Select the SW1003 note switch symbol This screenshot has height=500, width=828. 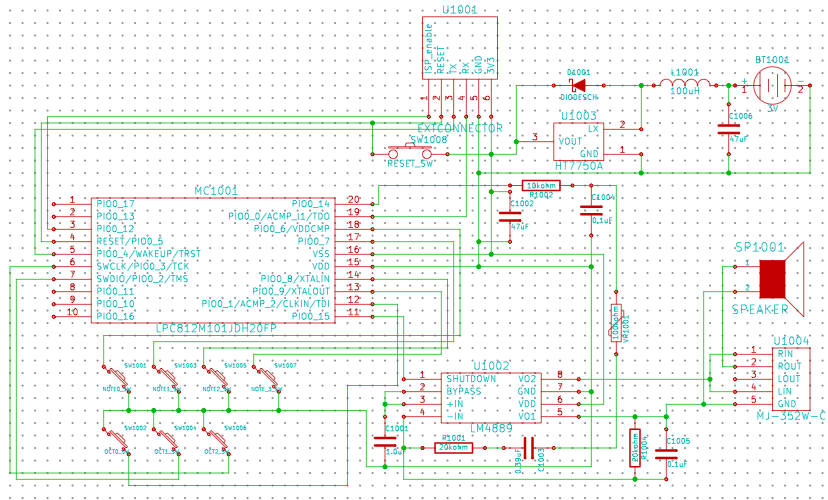click(166, 378)
